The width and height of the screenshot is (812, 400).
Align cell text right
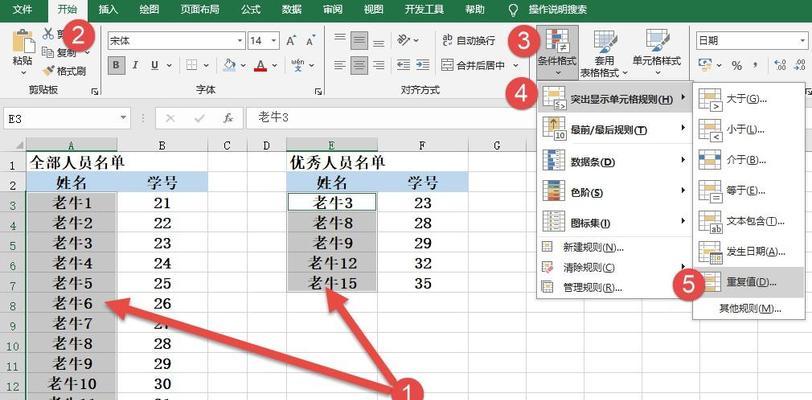379,65
